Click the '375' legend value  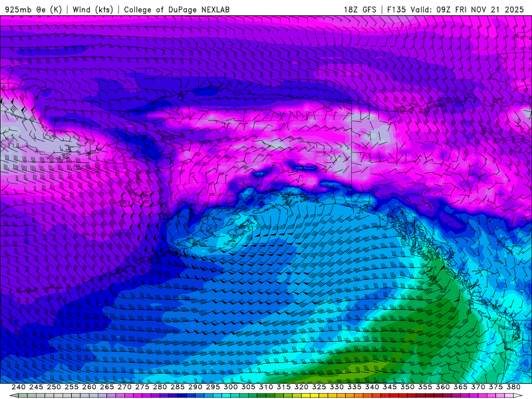[x=495, y=387]
